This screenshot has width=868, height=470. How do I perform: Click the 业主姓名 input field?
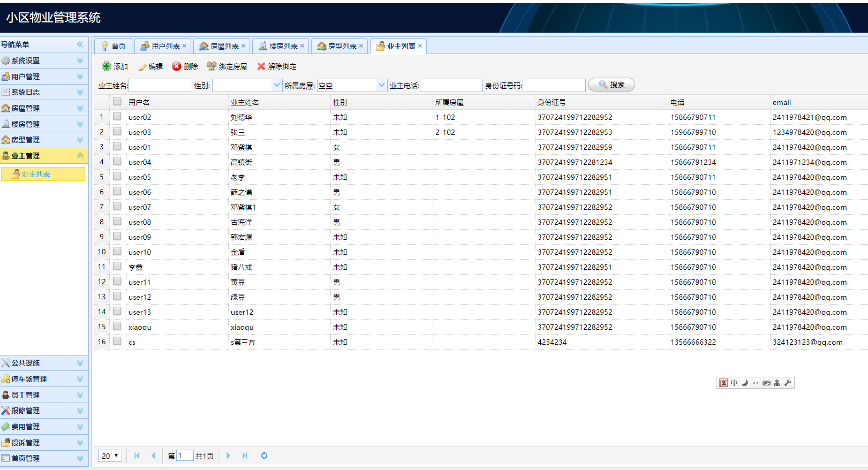pyautogui.click(x=160, y=86)
